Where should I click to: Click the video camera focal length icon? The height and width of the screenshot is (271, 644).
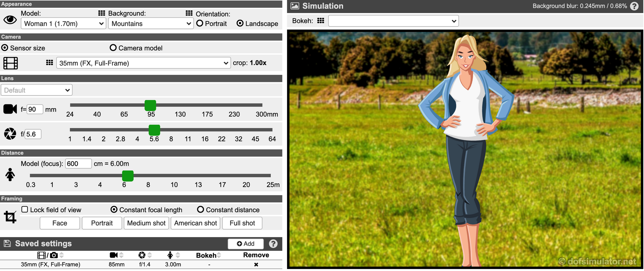(x=10, y=109)
